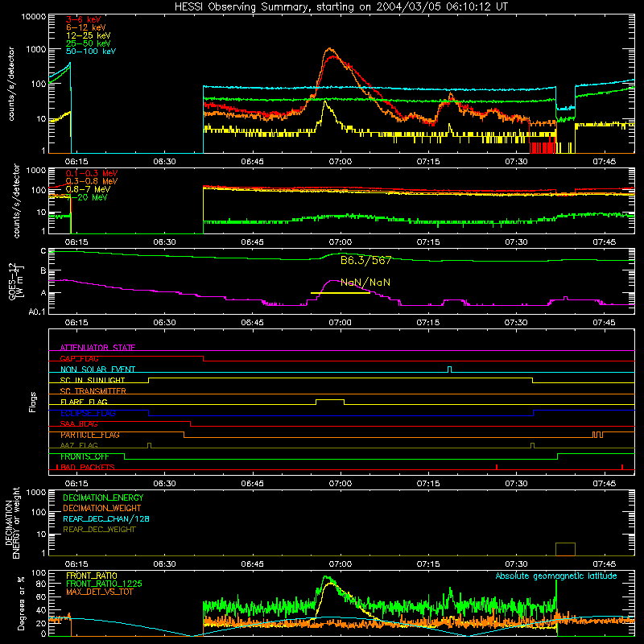Select the 3-6 keV legend entry

(x=84, y=19)
